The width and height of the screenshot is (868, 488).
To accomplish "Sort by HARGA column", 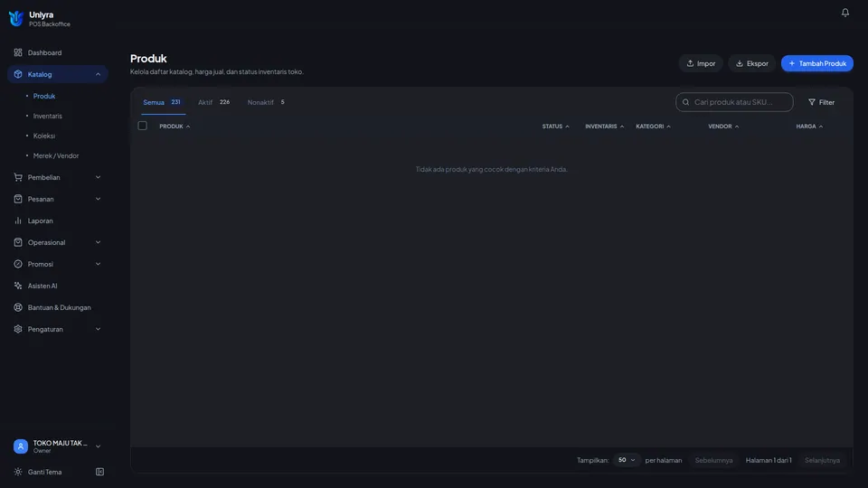I will pyautogui.click(x=808, y=127).
